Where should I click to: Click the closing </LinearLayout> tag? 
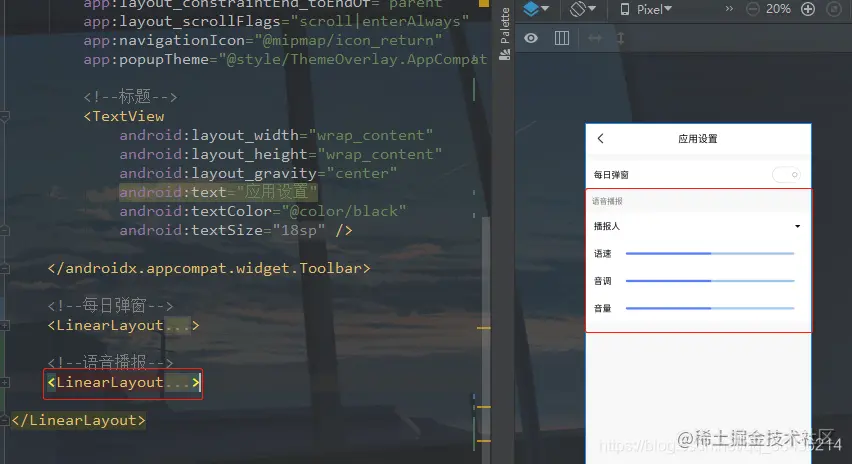click(78, 421)
